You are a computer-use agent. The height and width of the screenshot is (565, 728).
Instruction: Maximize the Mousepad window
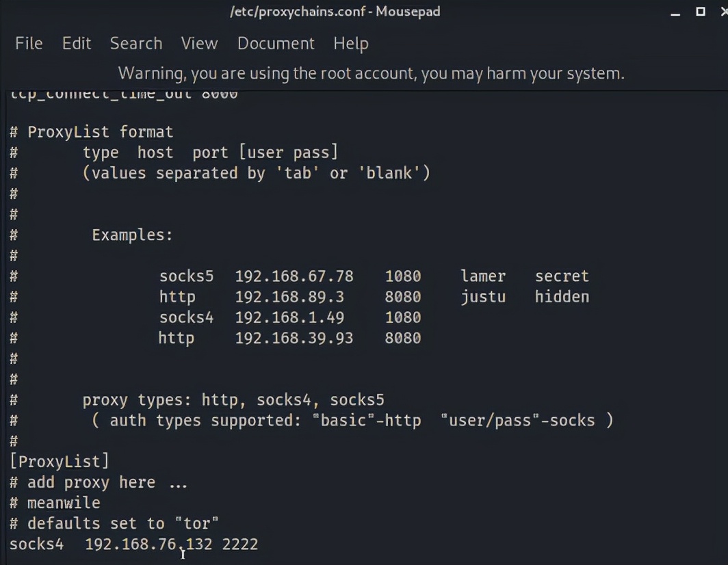(700, 12)
